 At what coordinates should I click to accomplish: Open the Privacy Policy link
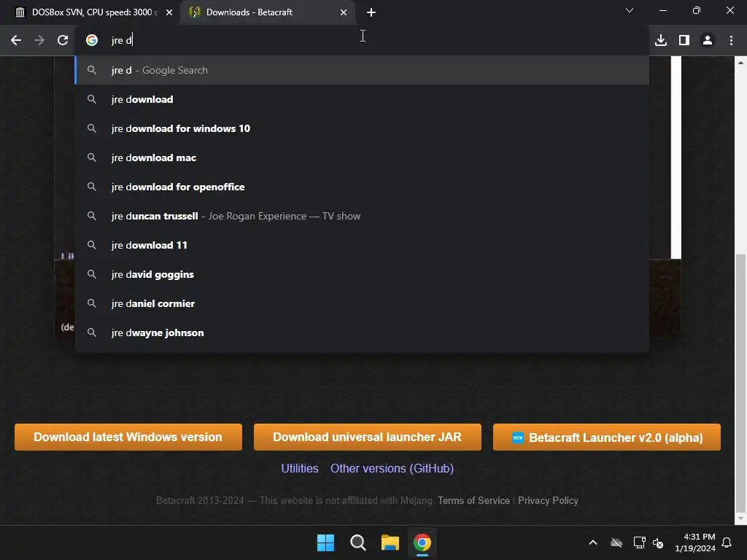point(548,500)
